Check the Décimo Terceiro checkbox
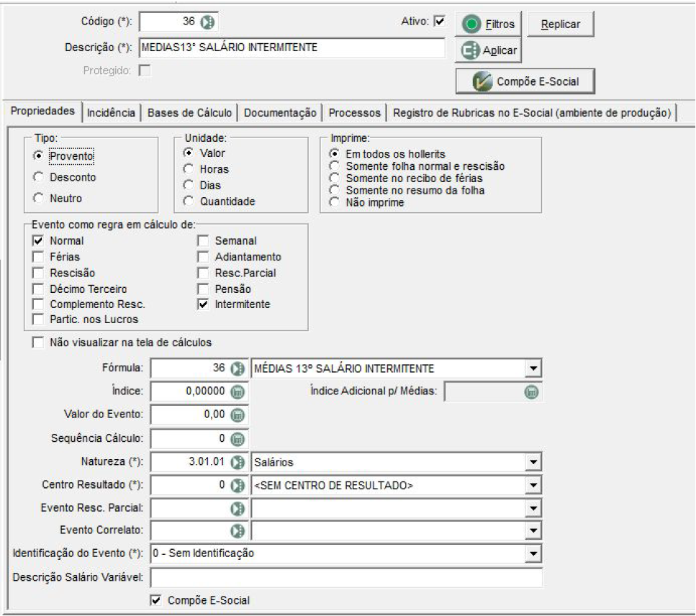Image resolution: width=696 pixels, height=616 pixels. 38,289
